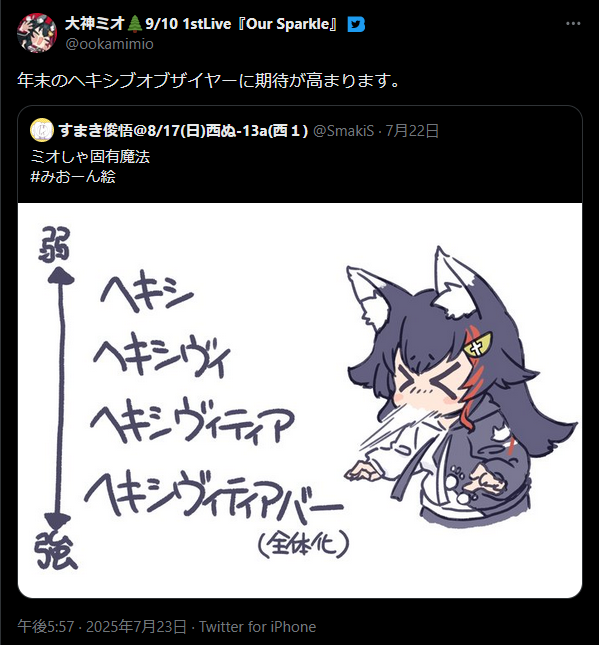Click the blue Twitter bird badge icon
Viewport: 599px width, 645px height.
(x=356, y=24)
